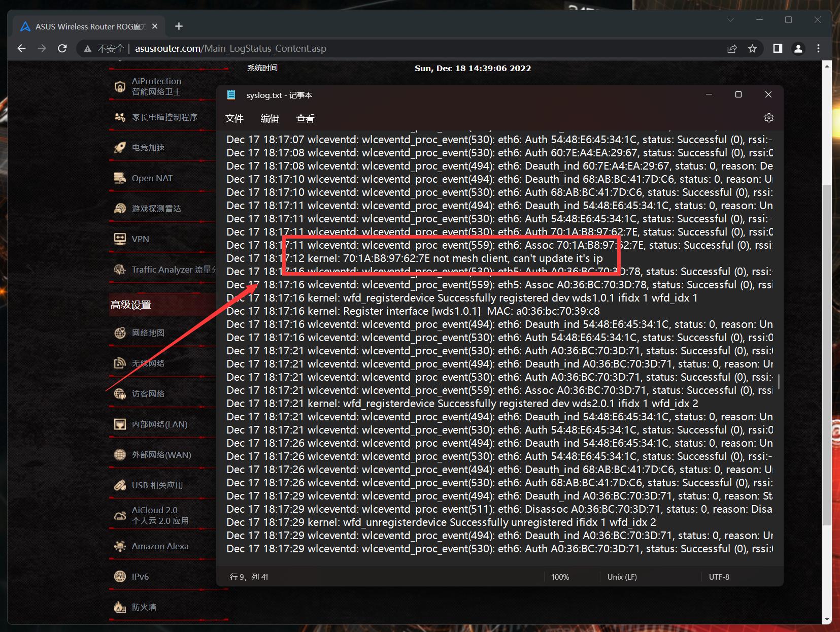This screenshot has height=632, width=840.
Task: Toggle the browser side panel
Action: click(x=778, y=48)
